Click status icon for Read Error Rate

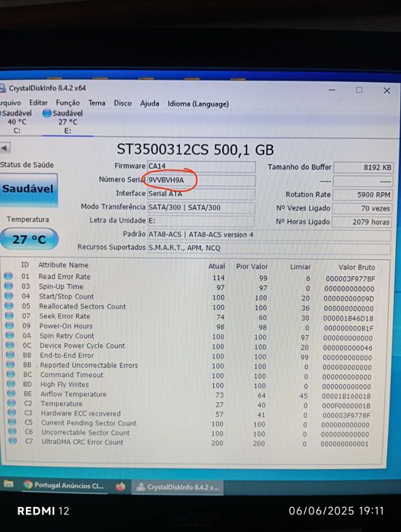(8, 276)
